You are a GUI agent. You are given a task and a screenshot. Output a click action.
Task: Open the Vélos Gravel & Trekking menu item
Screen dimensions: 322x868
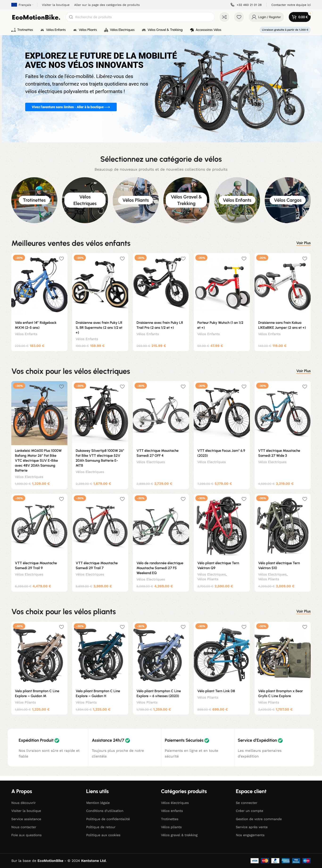162,30
